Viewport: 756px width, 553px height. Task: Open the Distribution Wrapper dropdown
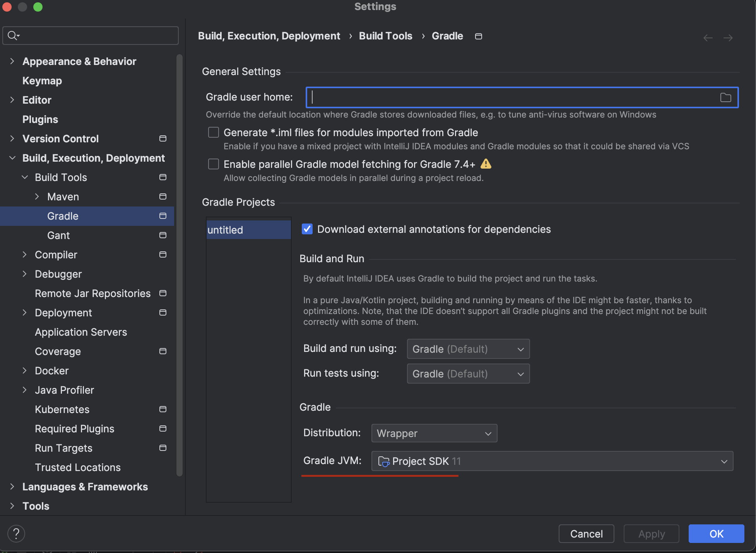[434, 433]
